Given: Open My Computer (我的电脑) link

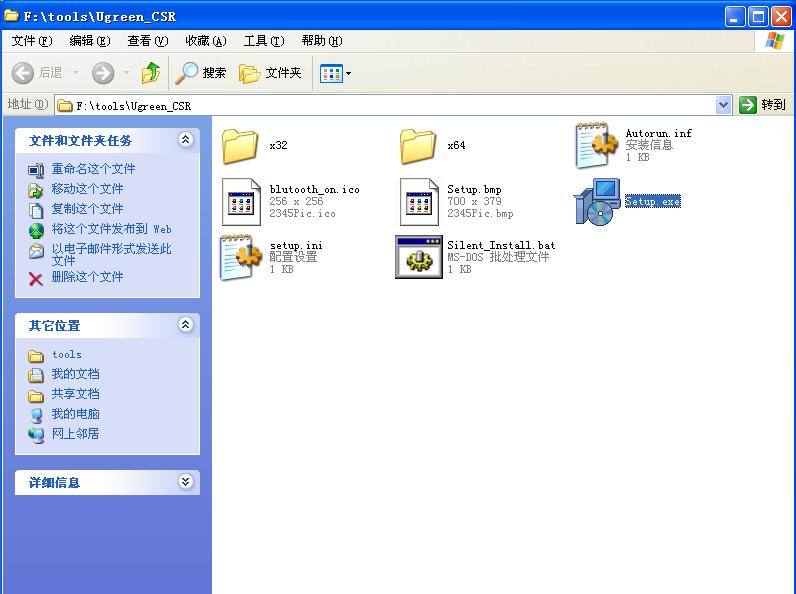Looking at the screenshot, I should coord(75,414).
